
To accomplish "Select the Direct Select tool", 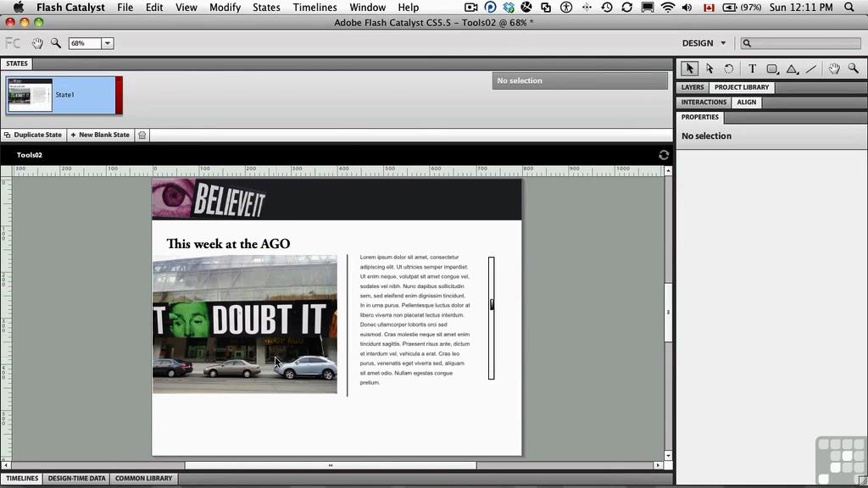I will coord(709,69).
